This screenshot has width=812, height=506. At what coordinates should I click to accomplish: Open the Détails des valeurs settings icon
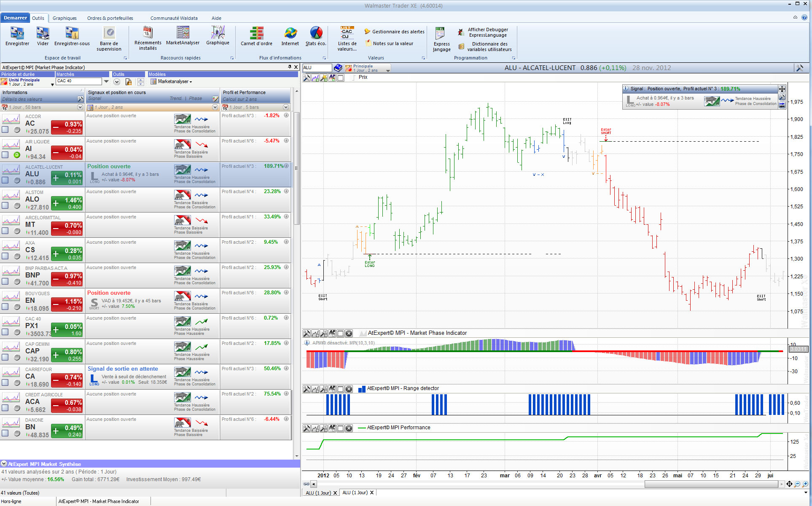tap(80, 99)
